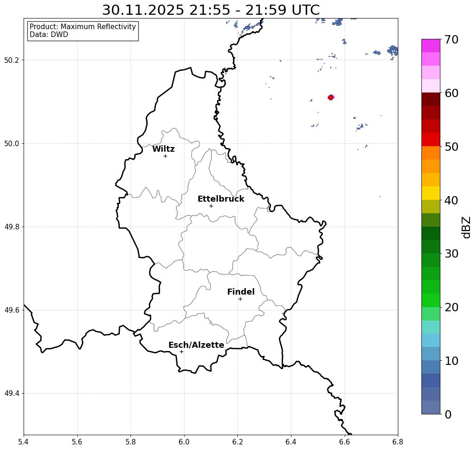Click the dBZ colorbar axis label

pos(466,228)
